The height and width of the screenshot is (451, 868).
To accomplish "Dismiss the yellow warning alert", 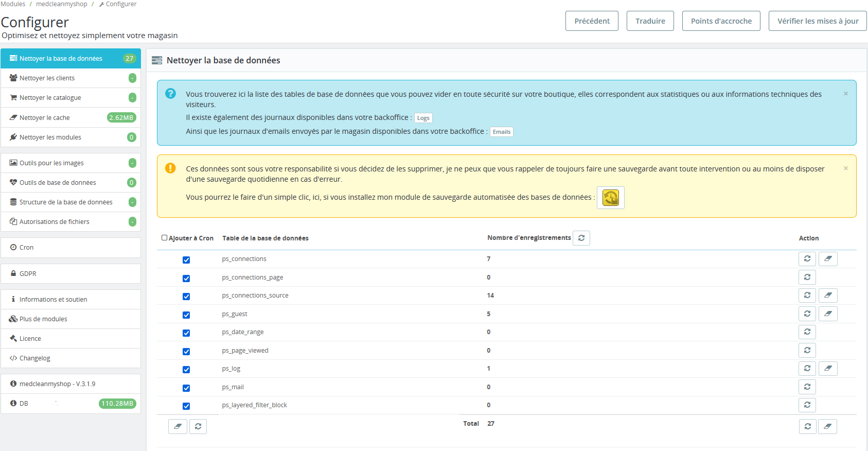I will tap(845, 168).
